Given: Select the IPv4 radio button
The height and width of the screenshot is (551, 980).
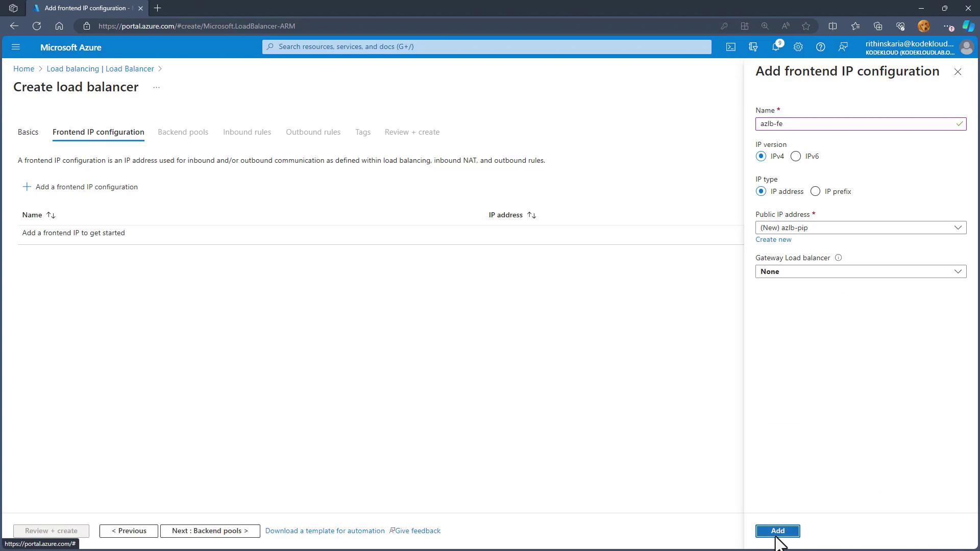Looking at the screenshot, I should click(761, 157).
